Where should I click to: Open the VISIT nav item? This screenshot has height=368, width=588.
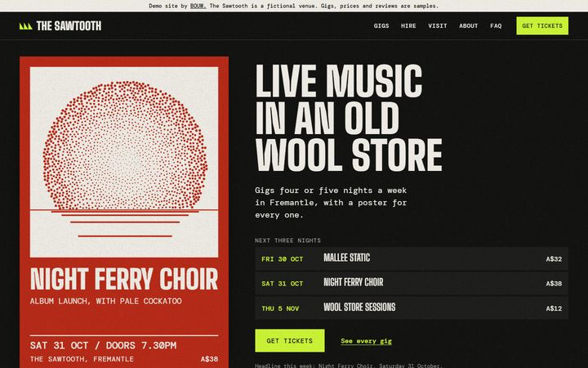click(438, 26)
